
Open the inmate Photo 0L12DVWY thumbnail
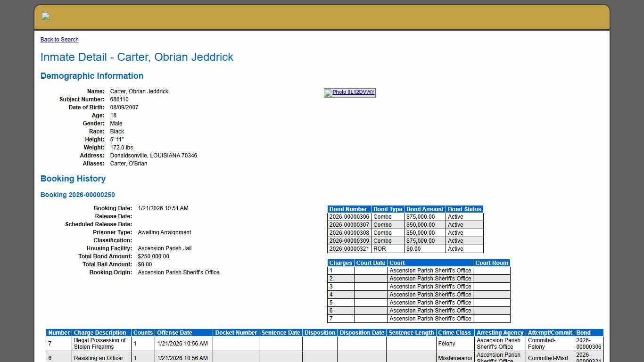point(349,92)
